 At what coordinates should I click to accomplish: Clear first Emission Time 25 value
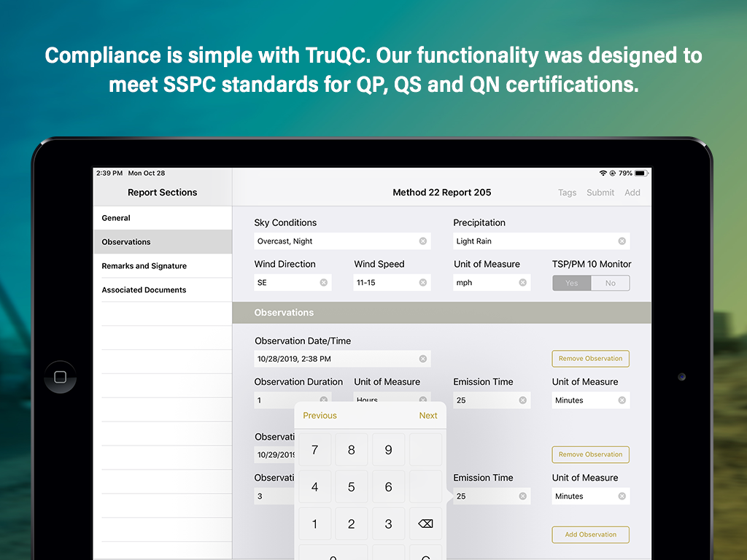coord(522,400)
